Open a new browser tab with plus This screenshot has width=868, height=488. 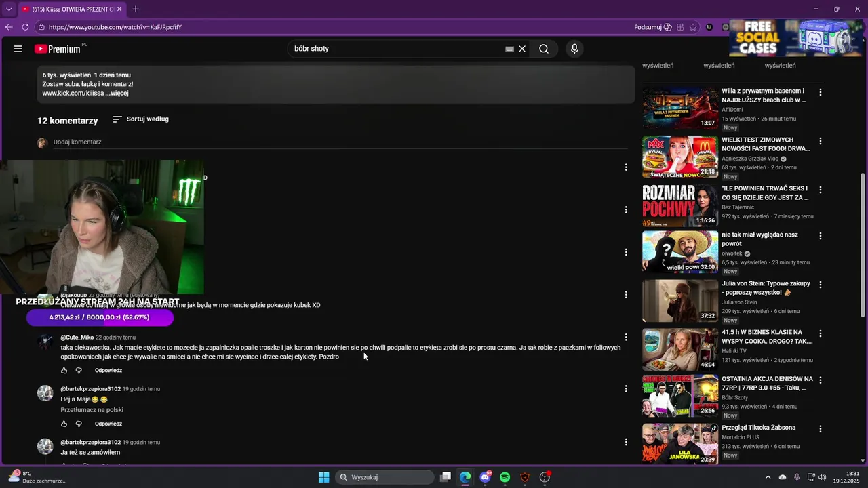tap(136, 9)
